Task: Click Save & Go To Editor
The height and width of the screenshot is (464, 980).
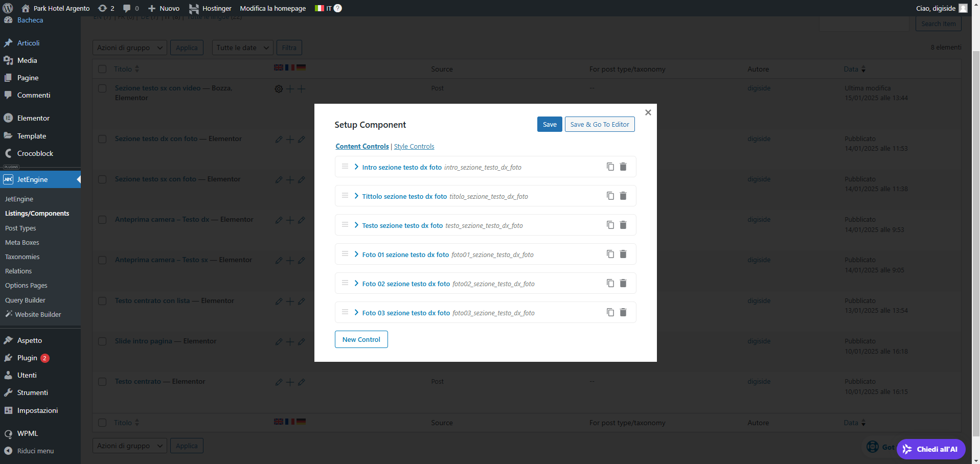Action: coord(600,124)
